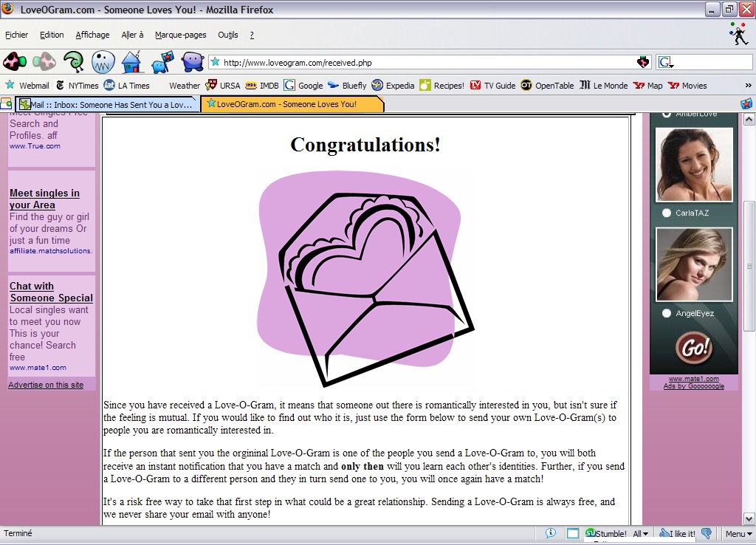Open the Fichier menu

(16, 35)
